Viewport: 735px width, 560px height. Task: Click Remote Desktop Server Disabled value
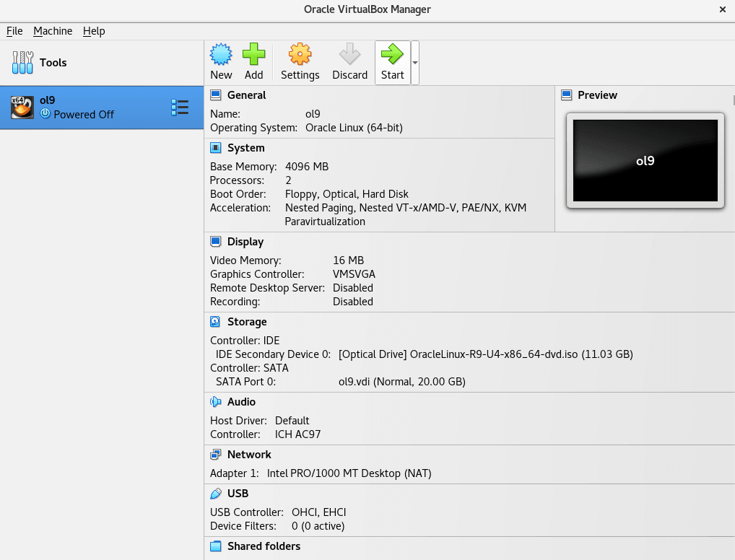[x=353, y=288]
